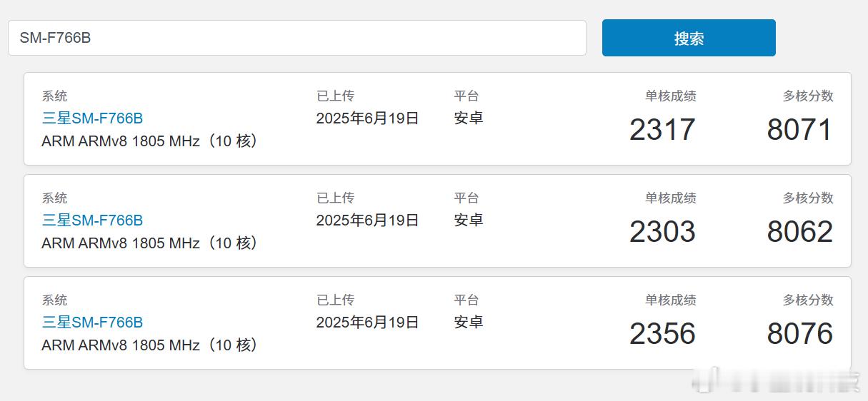Click the 平台 label in the 2356 result
This screenshot has height=401, width=868.
pyautogui.click(x=467, y=300)
